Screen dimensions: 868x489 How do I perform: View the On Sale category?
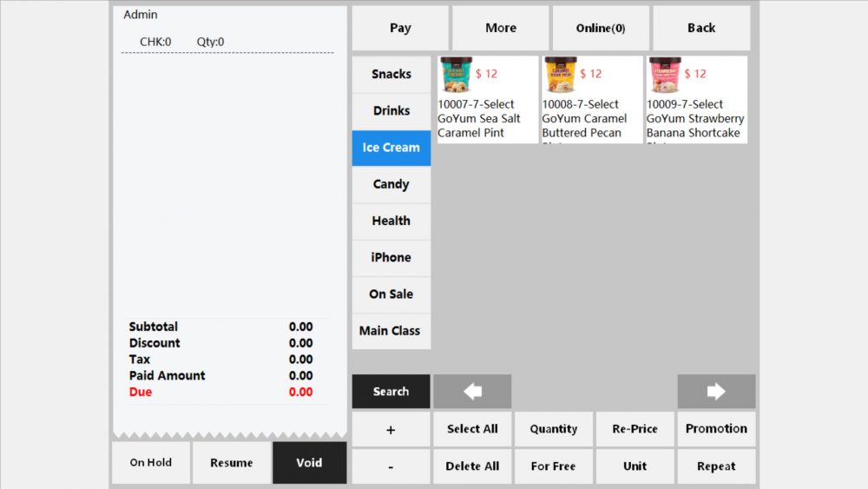[391, 294]
